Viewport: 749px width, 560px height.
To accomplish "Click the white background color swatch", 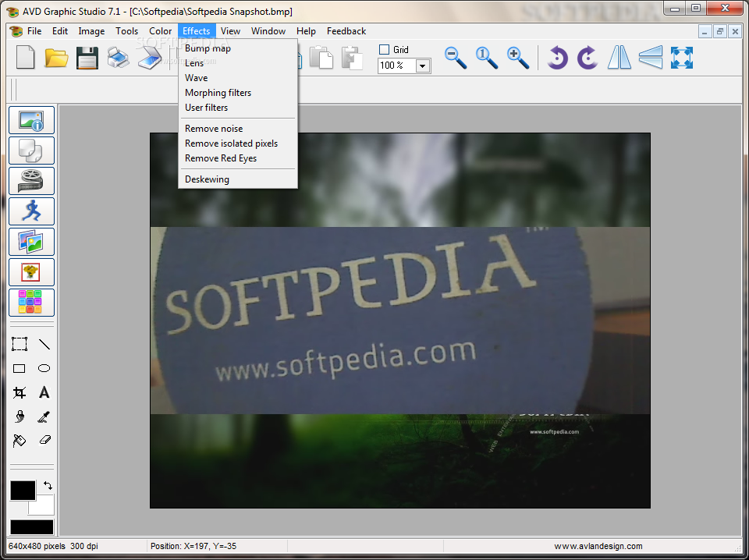I will (45, 506).
